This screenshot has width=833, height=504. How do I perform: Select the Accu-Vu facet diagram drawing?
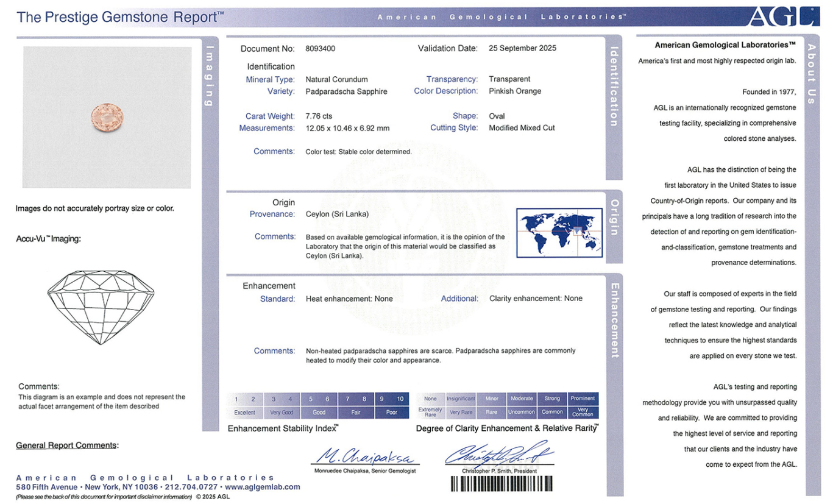101,307
